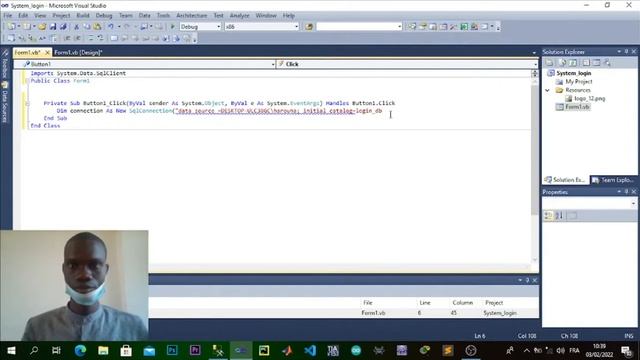Select Form1.vb in Solution Explorer
The height and width of the screenshot is (360, 640).
[577, 107]
